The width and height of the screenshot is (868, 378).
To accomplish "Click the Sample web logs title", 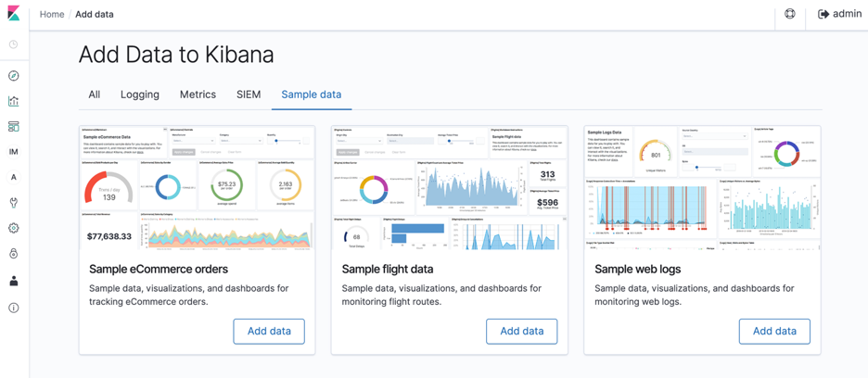I will [x=638, y=270].
